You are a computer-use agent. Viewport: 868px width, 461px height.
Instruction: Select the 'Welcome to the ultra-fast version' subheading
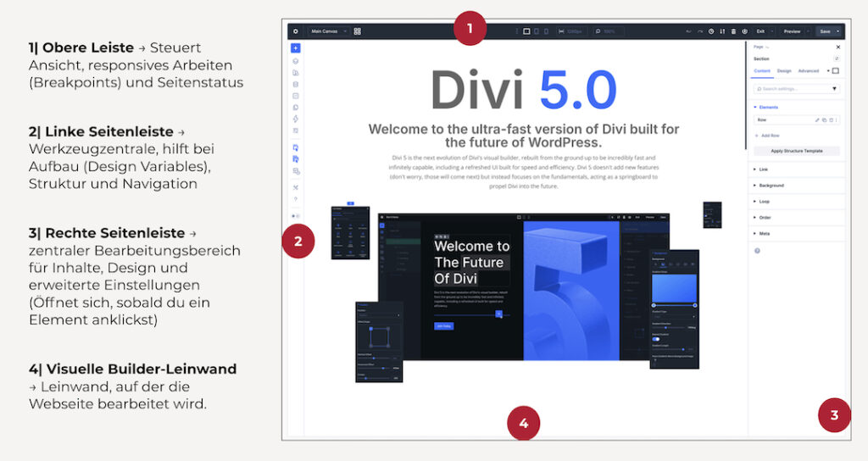tap(524, 136)
